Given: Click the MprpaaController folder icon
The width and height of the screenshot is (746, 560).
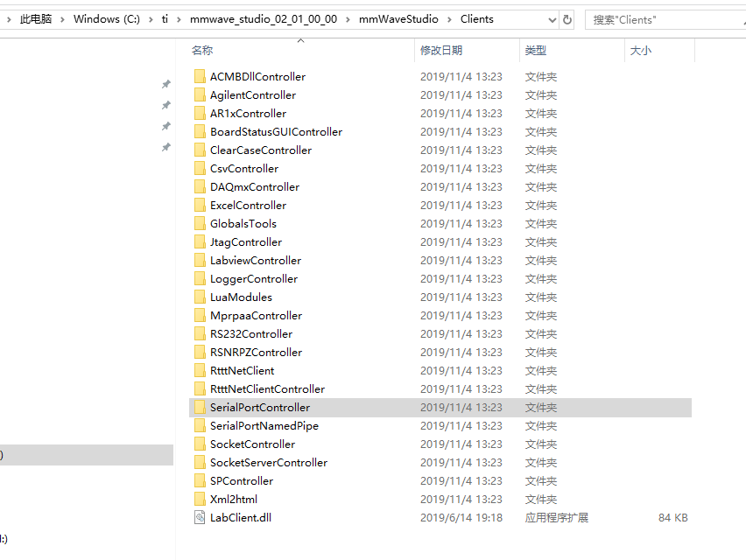Looking at the screenshot, I should coord(200,316).
